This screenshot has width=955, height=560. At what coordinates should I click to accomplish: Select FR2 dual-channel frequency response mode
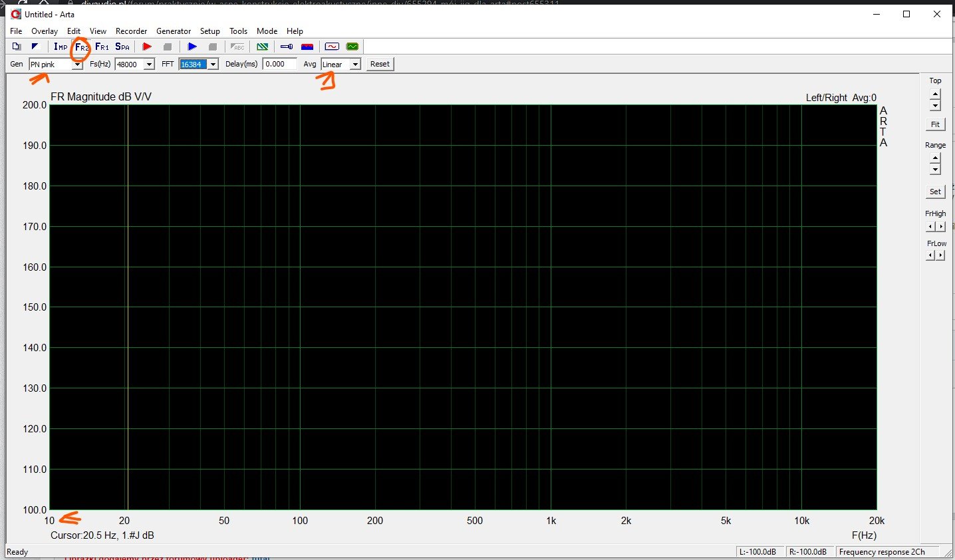coord(81,47)
